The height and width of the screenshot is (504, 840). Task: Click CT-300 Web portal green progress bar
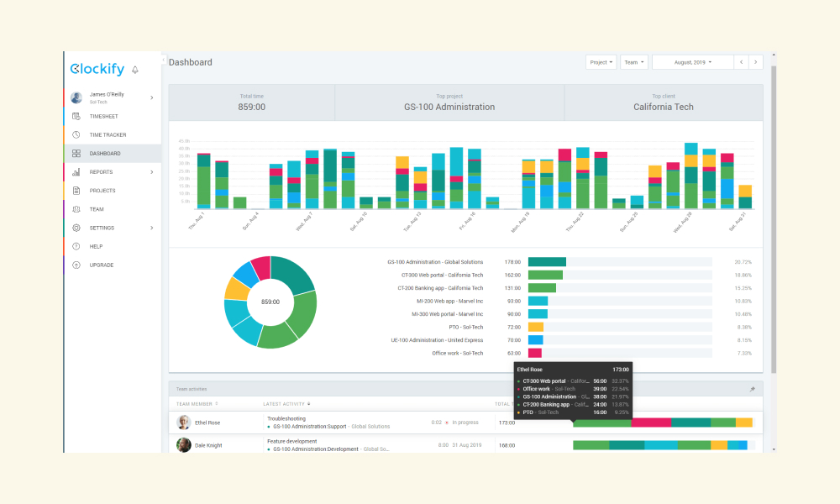(x=545, y=275)
